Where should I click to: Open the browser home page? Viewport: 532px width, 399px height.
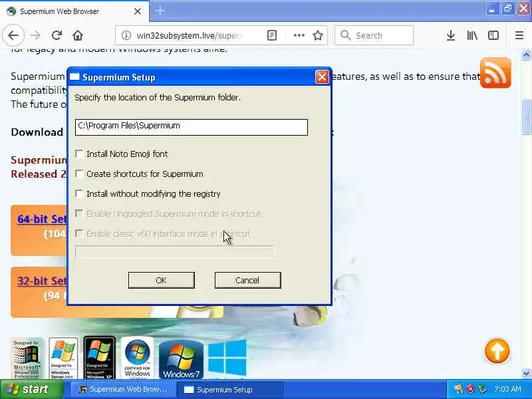click(78, 35)
